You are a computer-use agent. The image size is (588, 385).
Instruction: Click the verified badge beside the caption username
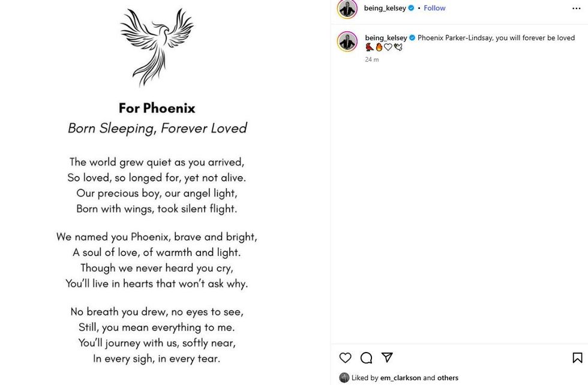[412, 38]
